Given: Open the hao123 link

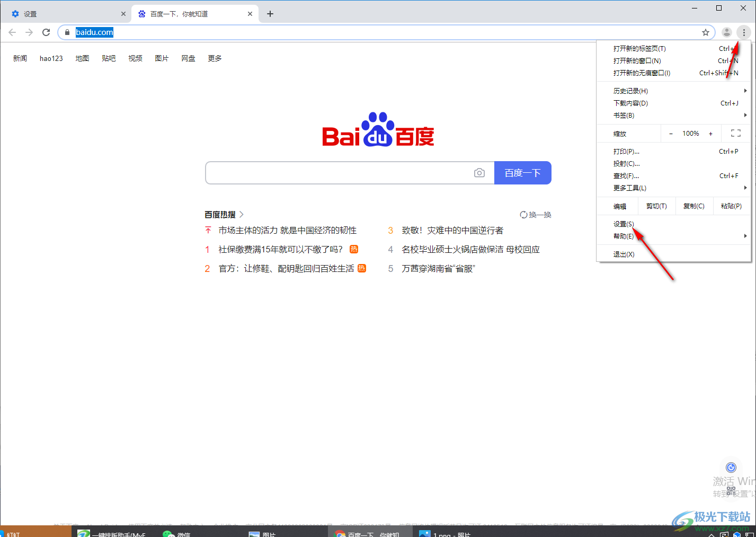Looking at the screenshot, I should [51, 58].
